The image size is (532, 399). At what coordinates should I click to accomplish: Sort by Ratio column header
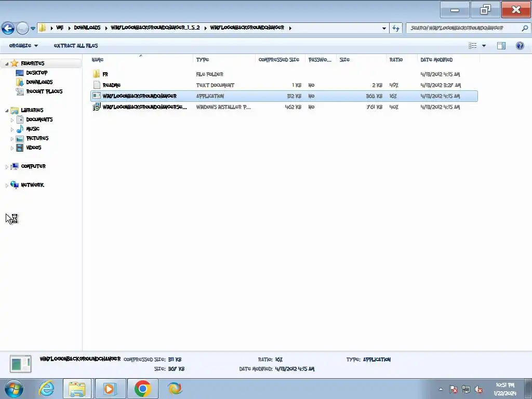coord(402,60)
